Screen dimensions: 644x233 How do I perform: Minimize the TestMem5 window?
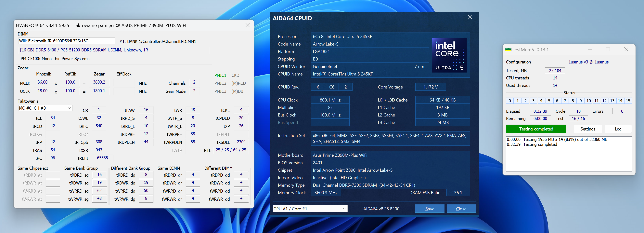(x=590, y=49)
